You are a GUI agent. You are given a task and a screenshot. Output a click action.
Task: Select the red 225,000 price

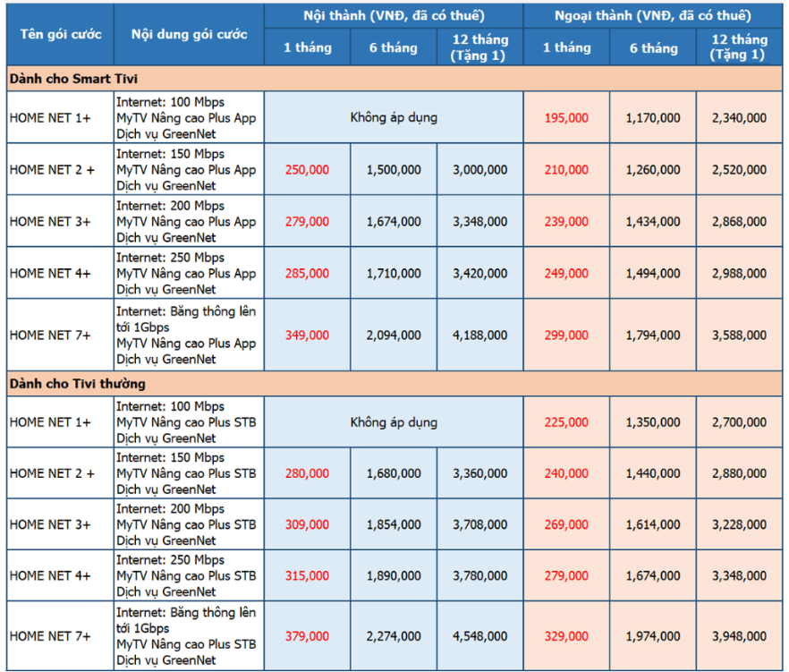[566, 422]
